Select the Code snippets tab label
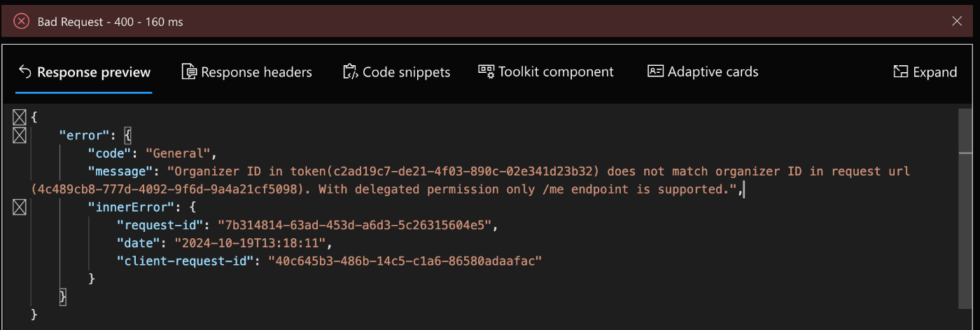Screen dimensions: 980x330 pos(406,72)
